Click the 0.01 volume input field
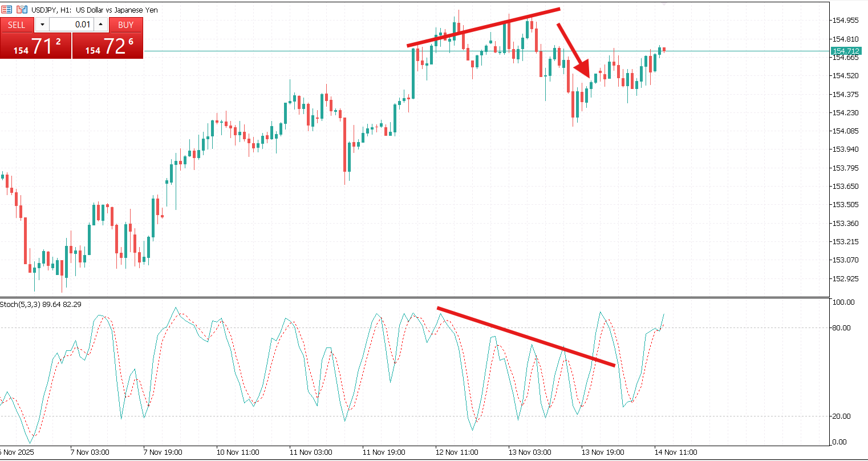The image size is (868, 461). tap(71, 25)
